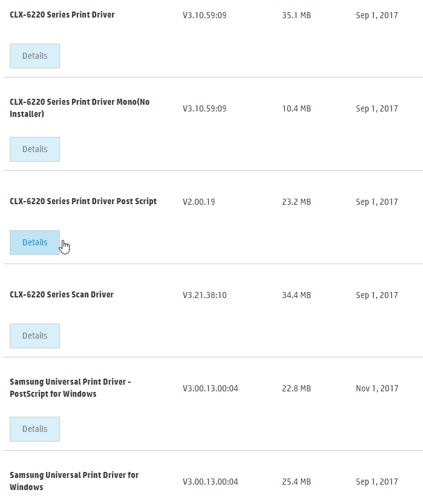Select Samsung Universal Print Driver for Windows title
Image resolution: width=423 pixels, height=504 pixels.
pos(74,481)
